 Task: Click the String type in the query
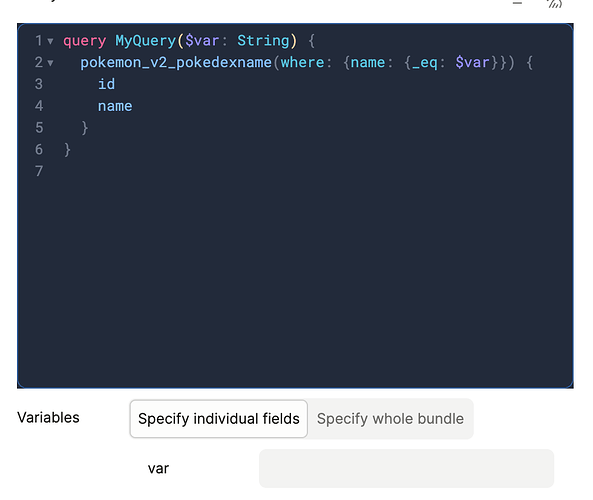tap(263, 40)
